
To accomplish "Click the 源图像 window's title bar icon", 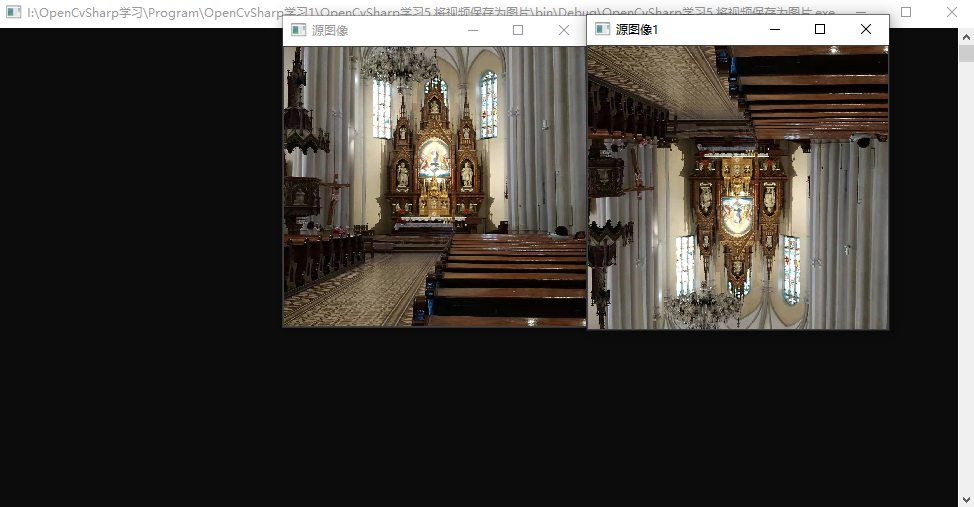I will click(x=299, y=30).
